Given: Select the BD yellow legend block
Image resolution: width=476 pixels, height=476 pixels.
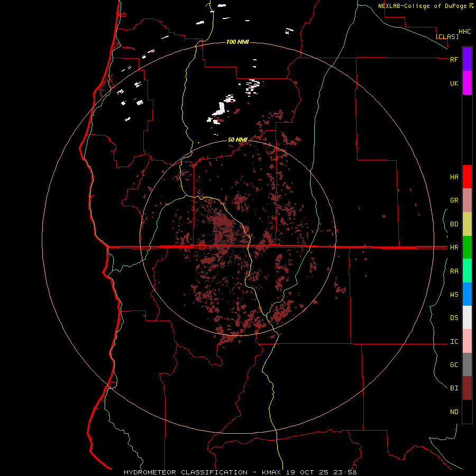Looking at the screenshot, I should pos(467,224).
